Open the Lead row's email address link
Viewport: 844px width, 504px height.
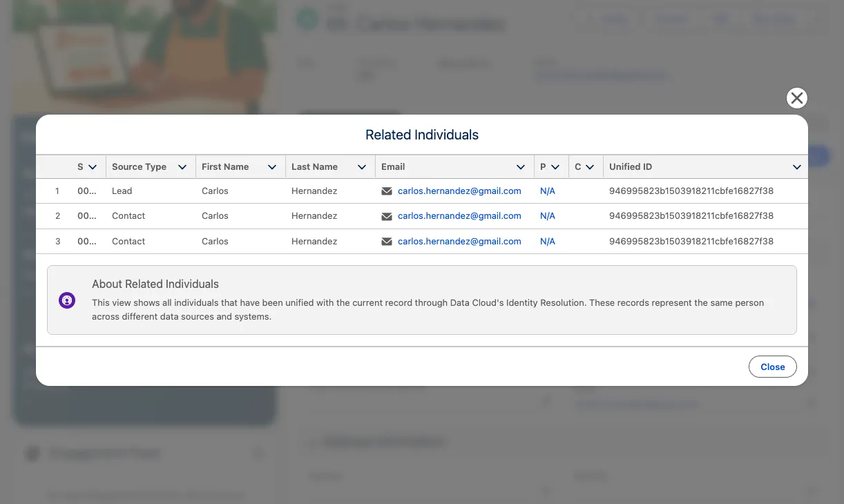pyautogui.click(x=459, y=191)
